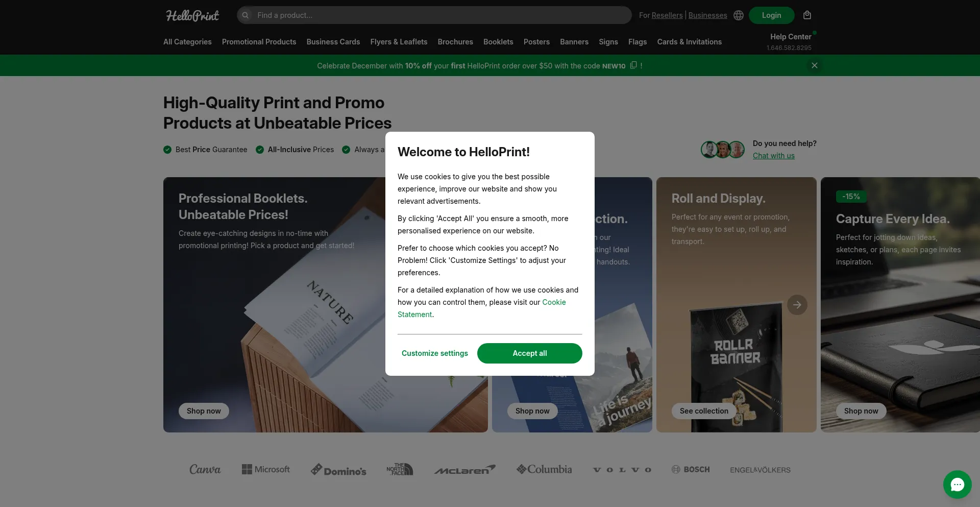980x507 pixels.
Task: Click See collection on Roll and Display card
Action: 704,411
